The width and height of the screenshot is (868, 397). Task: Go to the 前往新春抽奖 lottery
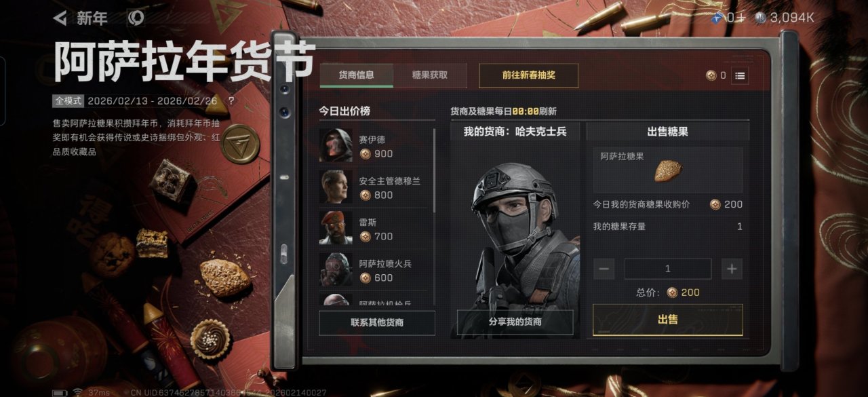point(529,75)
